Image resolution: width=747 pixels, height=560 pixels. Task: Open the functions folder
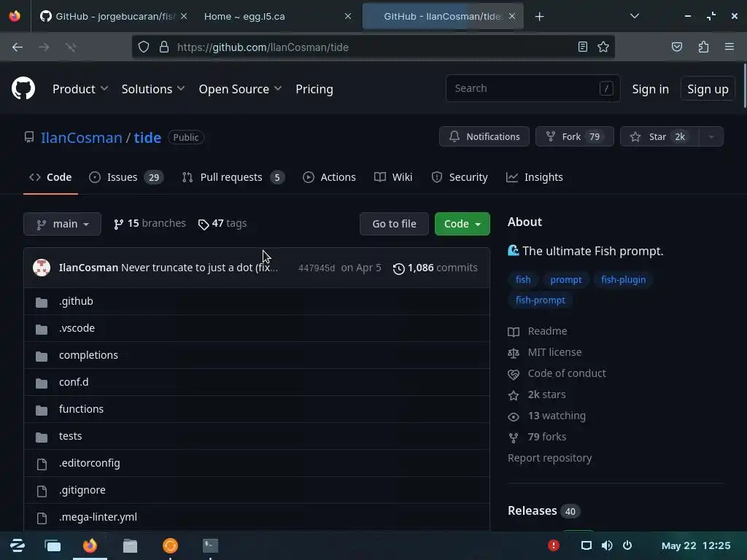tap(81, 409)
